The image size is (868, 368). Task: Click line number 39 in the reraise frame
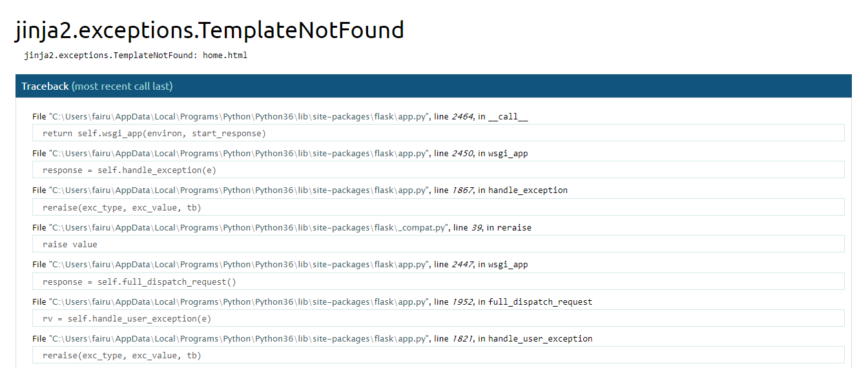[477, 227]
